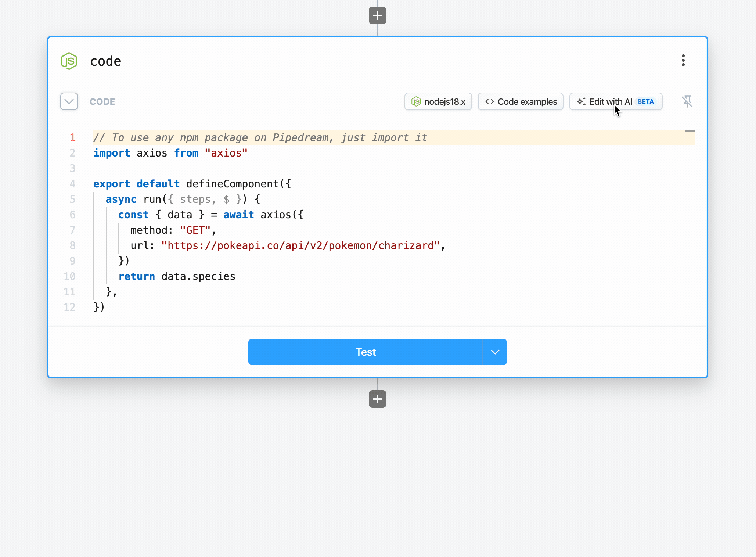
Task: Click the "export default defineComponent" line
Action: coord(192,184)
